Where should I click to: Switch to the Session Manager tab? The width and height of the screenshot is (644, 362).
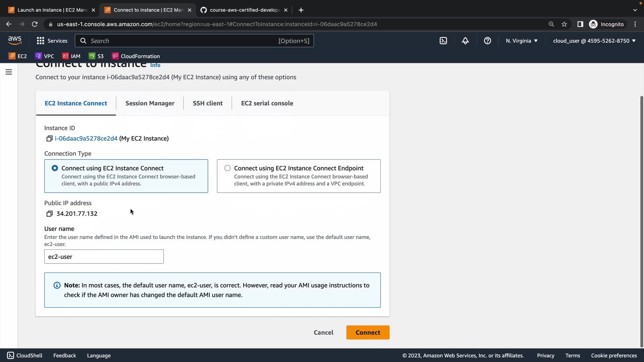[150, 103]
